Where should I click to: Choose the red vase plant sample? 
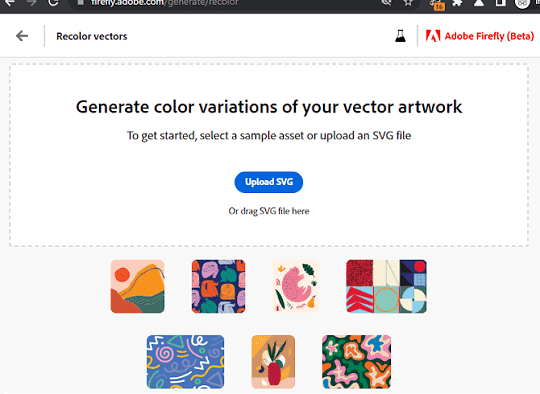click(273, 362)
